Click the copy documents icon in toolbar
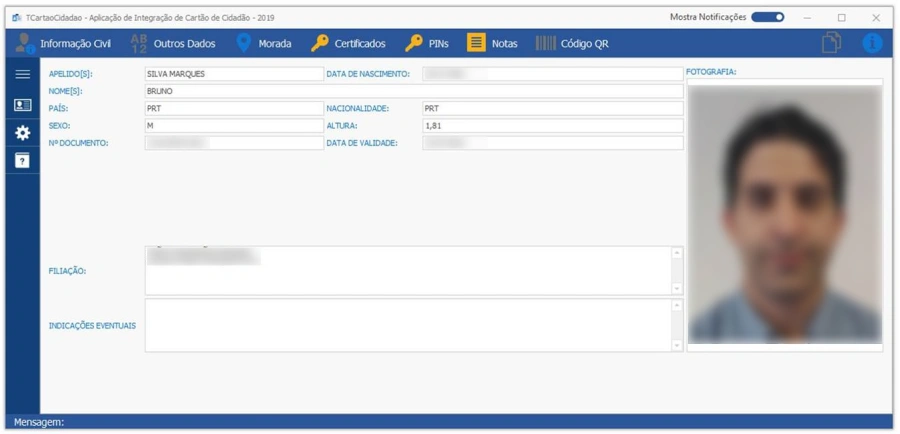 tap(831, 43)
